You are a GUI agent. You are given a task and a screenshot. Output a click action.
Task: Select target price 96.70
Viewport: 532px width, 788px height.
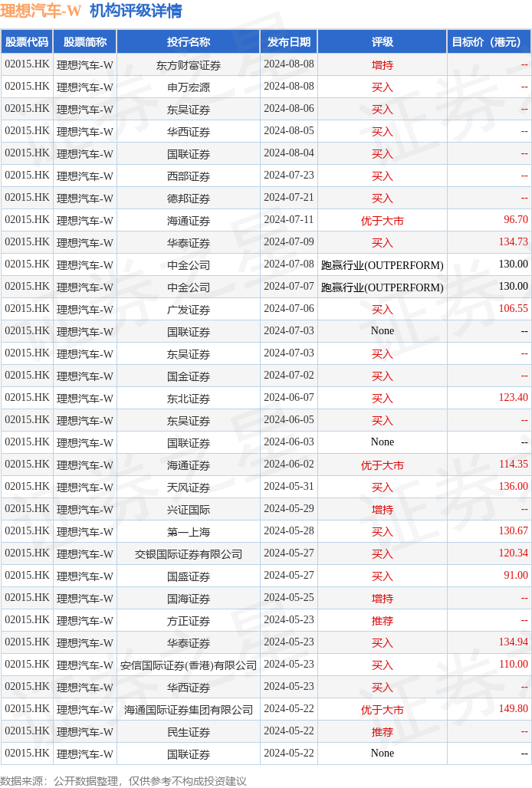click(x=516, y=220)
